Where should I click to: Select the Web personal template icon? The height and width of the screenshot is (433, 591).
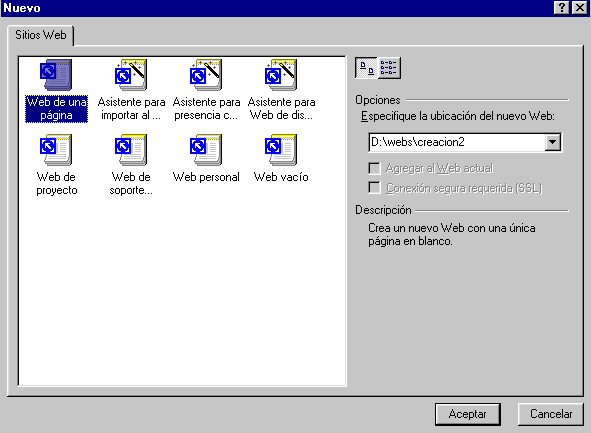[206, 150]
